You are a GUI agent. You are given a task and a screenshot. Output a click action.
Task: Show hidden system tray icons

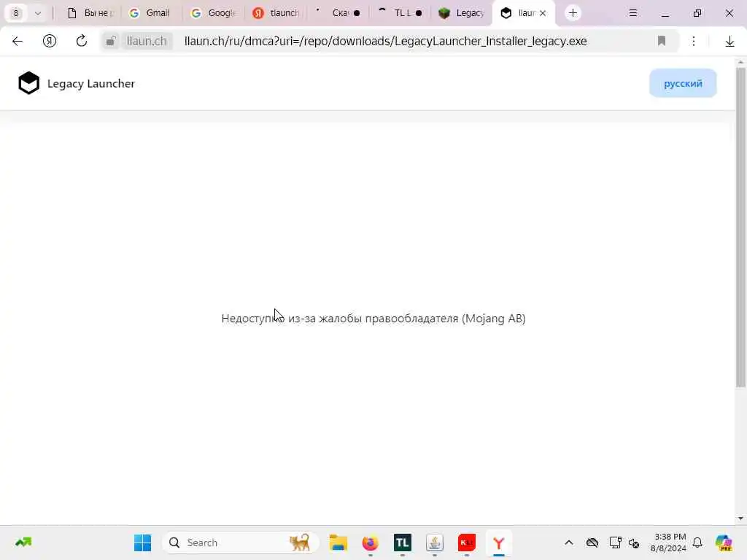tap(569, 542)
